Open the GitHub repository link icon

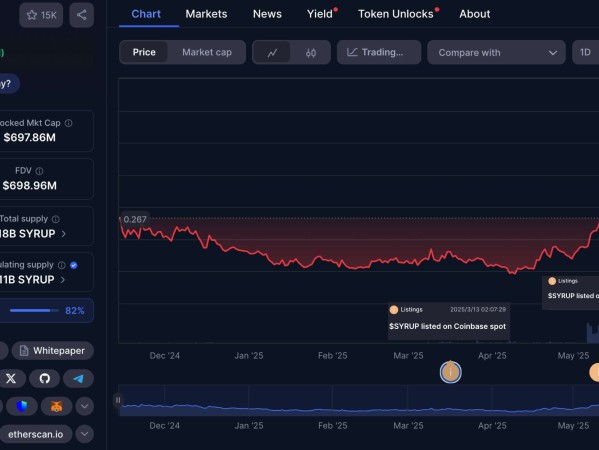point(45,379)
